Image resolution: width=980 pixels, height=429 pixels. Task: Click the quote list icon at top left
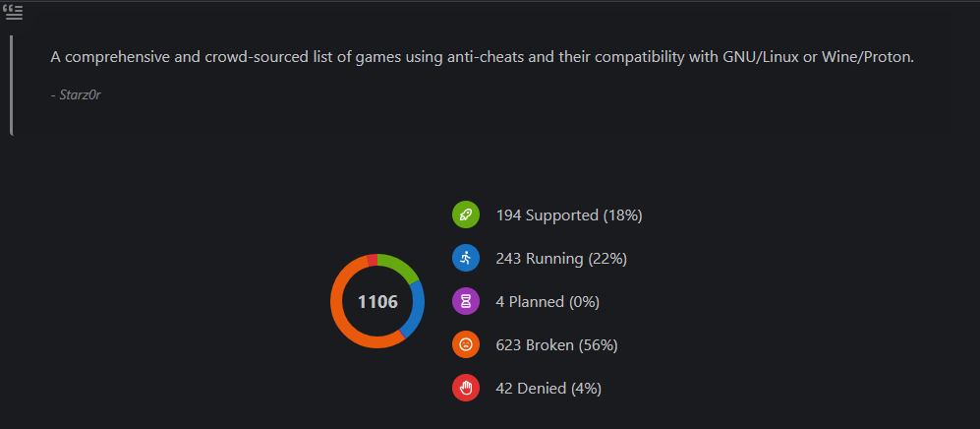tap(13, 13)
